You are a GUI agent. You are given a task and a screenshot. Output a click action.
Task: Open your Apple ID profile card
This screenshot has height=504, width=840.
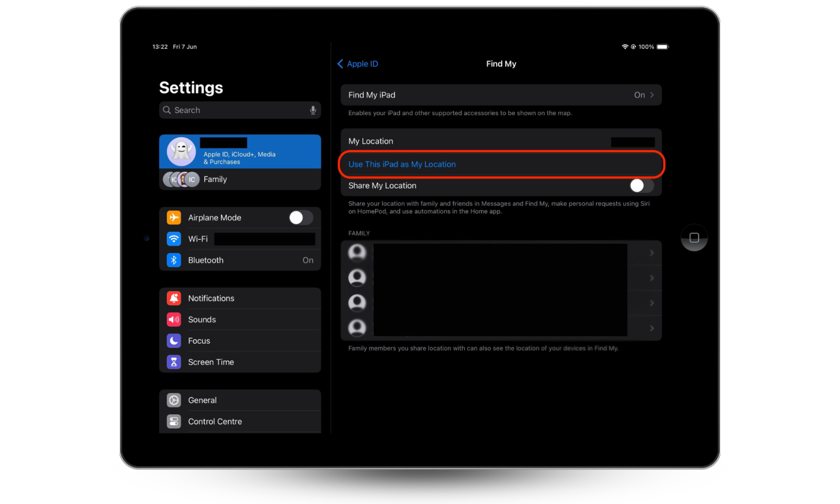coord(240,152)
